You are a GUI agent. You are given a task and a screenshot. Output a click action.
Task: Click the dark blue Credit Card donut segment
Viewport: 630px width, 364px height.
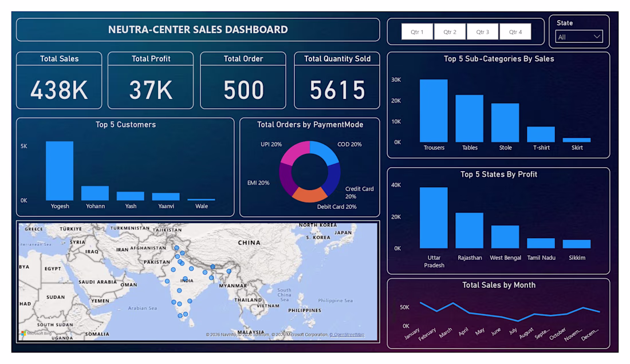pyautogui.click(x=333, y=179)
